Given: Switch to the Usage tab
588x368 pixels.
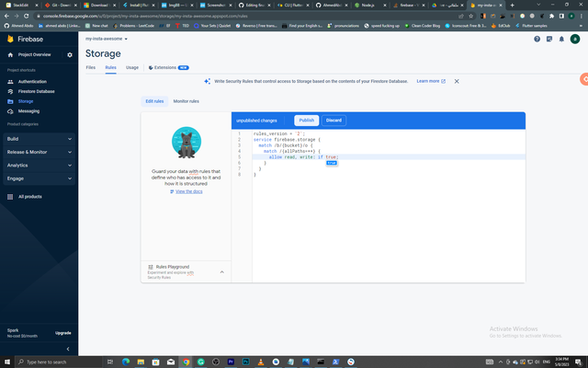Looking at the screenshot, I should [132, 67].
